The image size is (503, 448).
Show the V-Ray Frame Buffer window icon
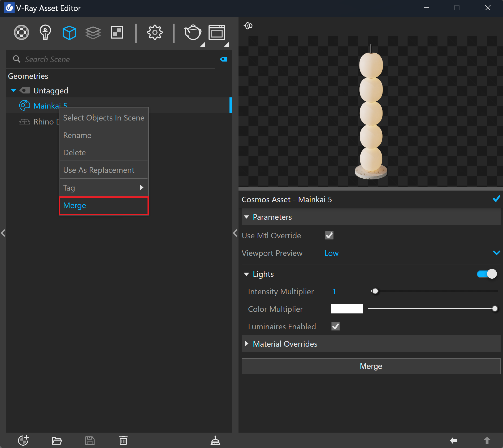[217, 32]
